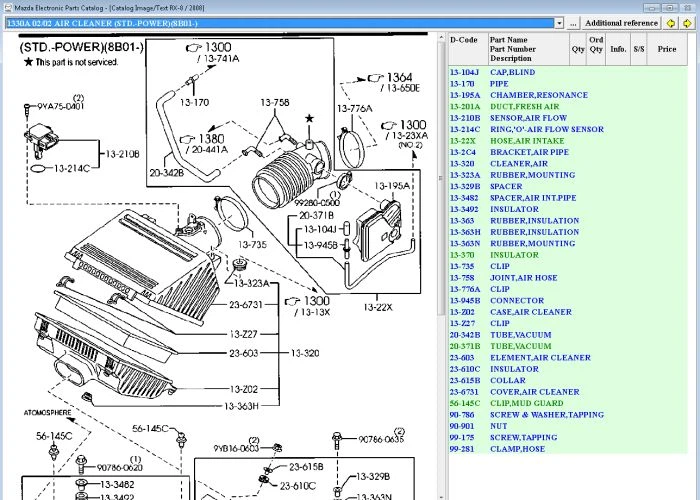
Task: Click the yellow forward arrow button
Action: [x=688, y=22]
